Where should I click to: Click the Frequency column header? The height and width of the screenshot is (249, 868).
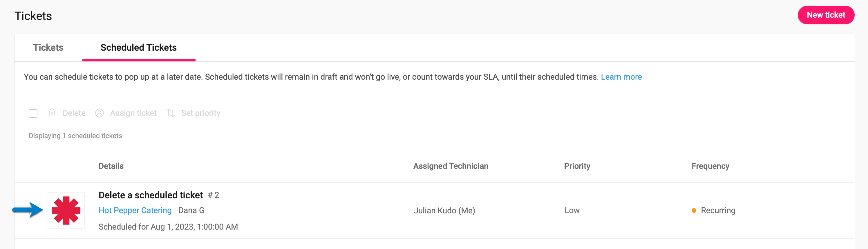[710, 166]
